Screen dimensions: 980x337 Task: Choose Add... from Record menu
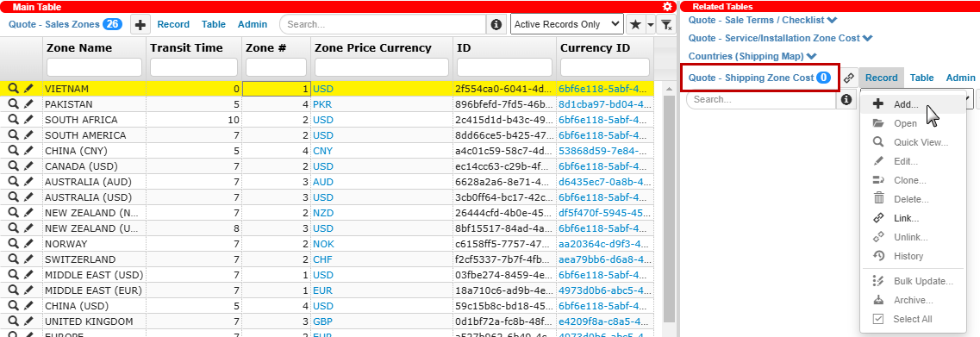913,104
